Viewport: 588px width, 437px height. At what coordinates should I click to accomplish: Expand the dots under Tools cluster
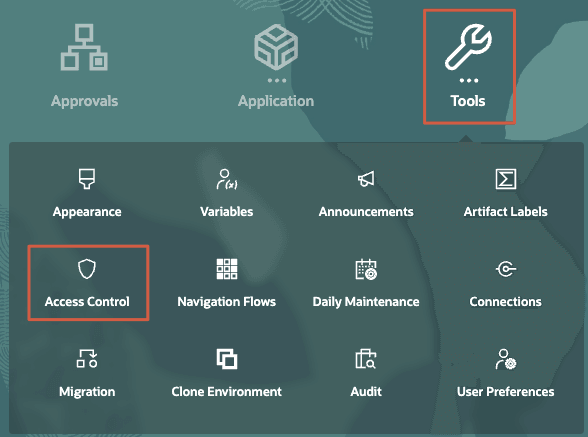coord(469,80)
